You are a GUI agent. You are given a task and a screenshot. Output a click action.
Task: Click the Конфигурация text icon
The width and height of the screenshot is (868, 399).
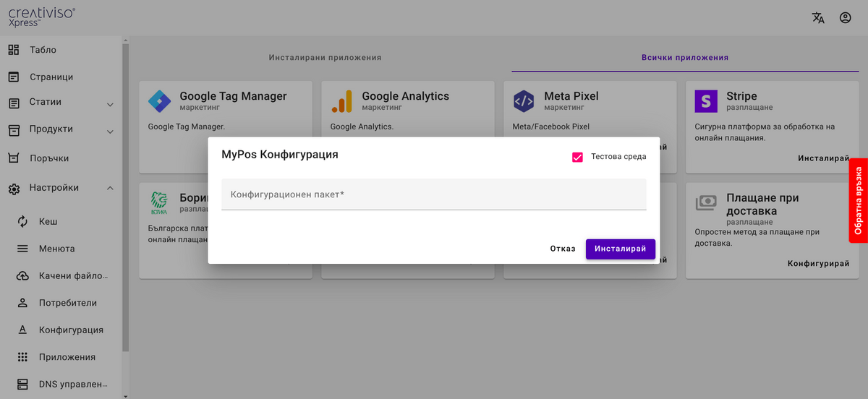tap(22, 330)
